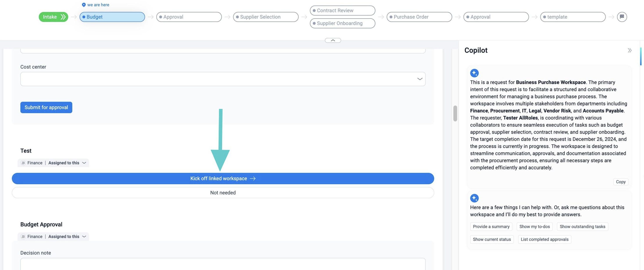Image resolution: width=644 pixels, height=270 pixels.
Task: Collapse the workflow stepper bar
Action: coord(333,40)
